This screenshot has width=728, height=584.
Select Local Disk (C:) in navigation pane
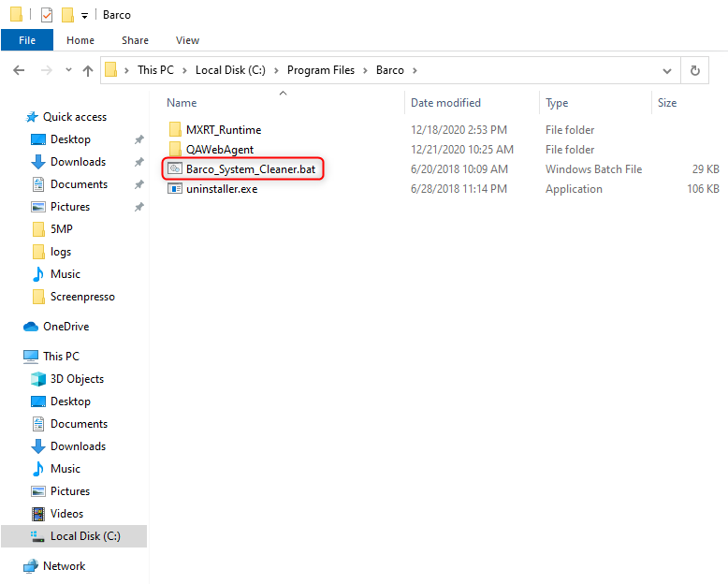[x=74, y=536]
